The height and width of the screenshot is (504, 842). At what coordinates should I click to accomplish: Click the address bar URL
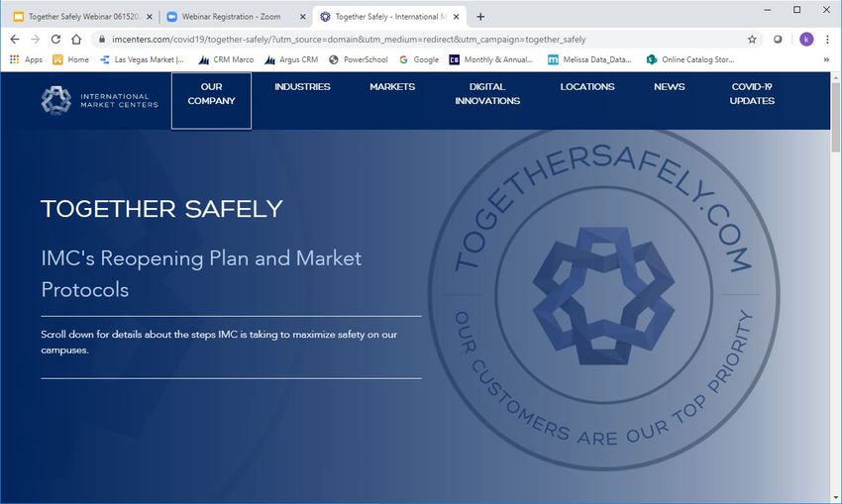(x=349, y=40)
